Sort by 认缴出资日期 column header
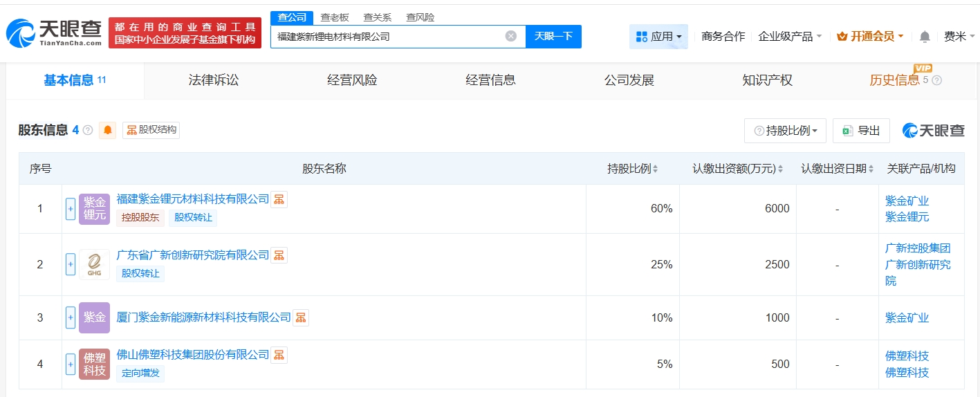Screen dimensions: 980x397 coord(837,169)
